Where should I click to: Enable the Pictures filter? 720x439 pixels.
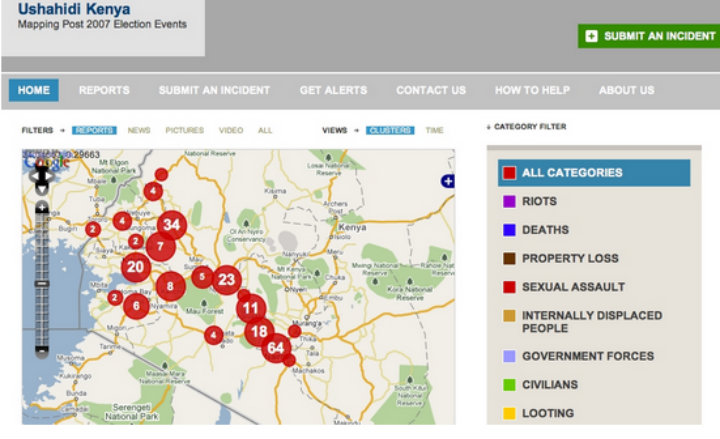click(x=184, y=130)
